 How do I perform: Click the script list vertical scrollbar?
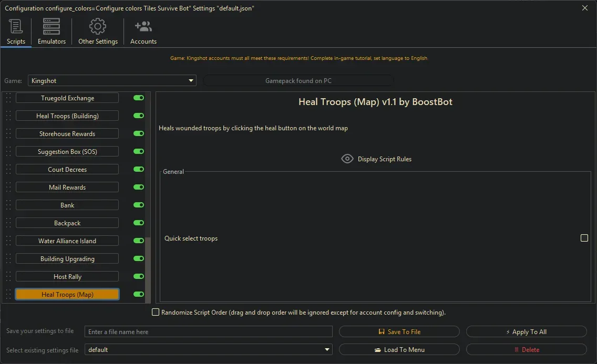148,268
